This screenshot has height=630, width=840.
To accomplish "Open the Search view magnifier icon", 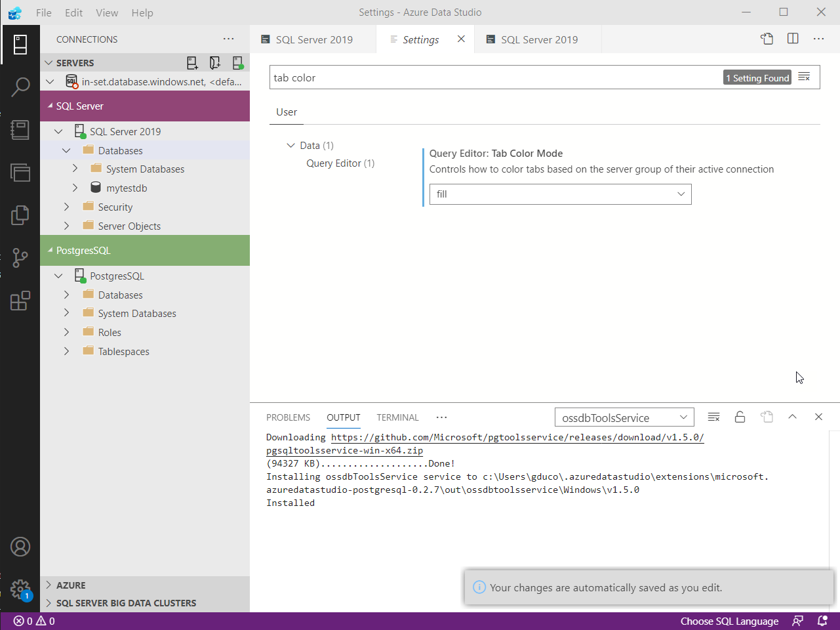I will tap(20, 87).
